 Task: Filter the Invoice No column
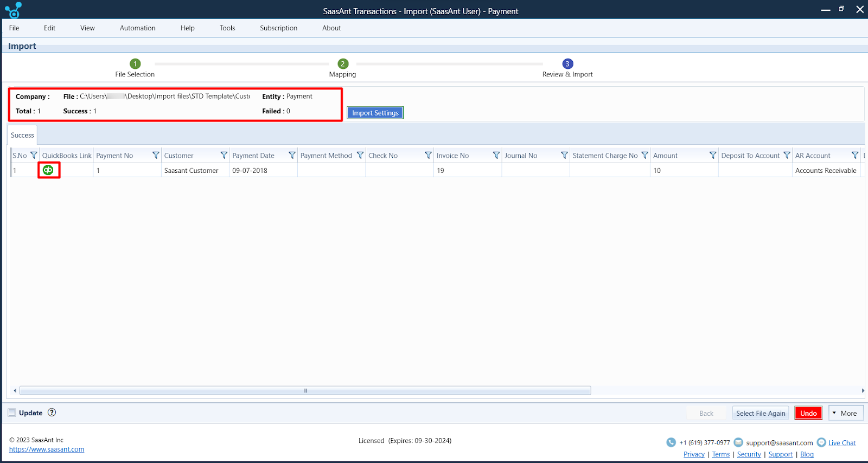[496, 155]
